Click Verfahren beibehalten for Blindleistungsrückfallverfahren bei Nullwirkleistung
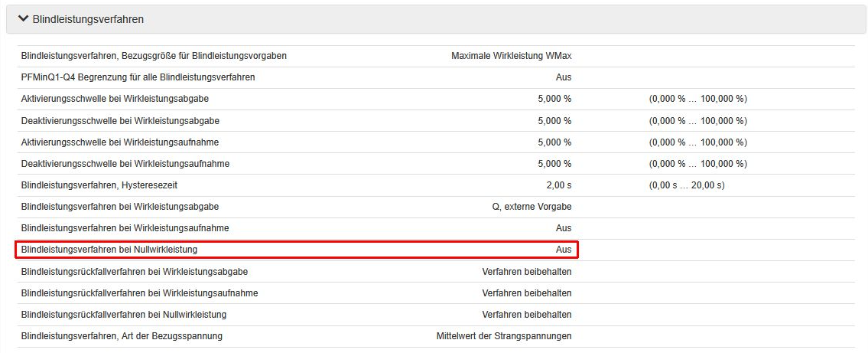The width and height of the screenshot is (868, 353). [x=526, y=315]
